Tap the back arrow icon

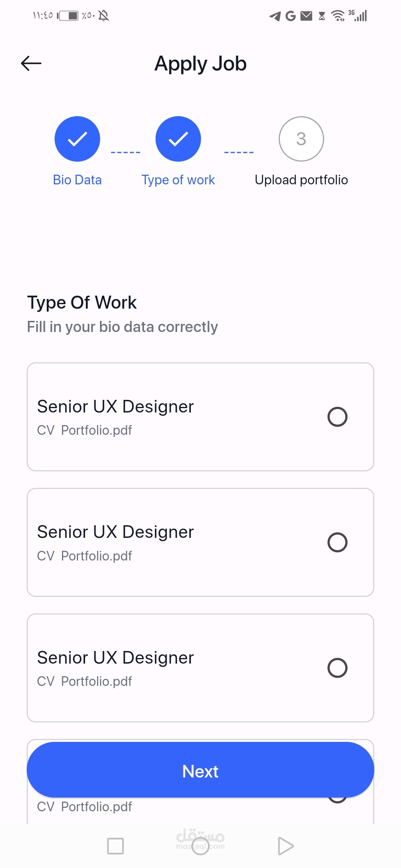point(31,63)
